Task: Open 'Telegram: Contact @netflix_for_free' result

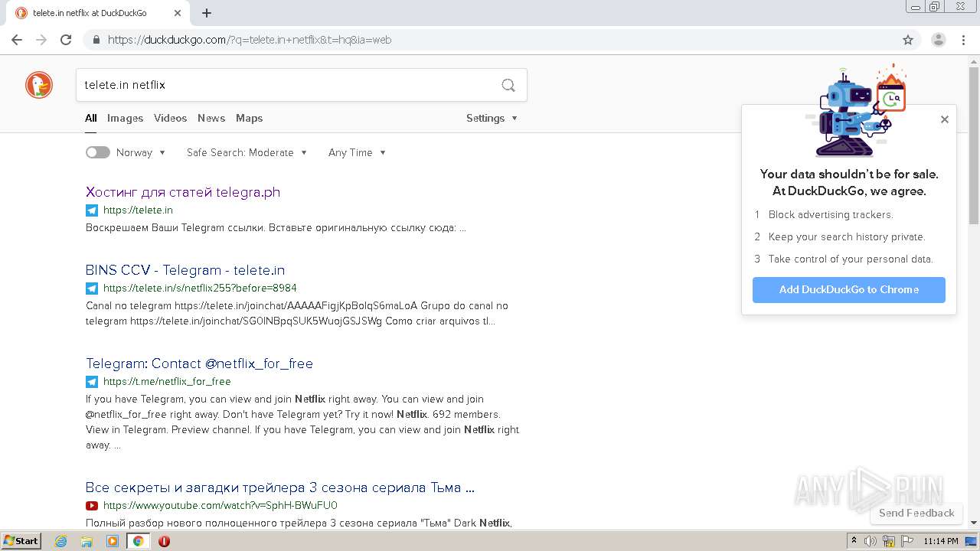Action: click(x=199, y=364)
